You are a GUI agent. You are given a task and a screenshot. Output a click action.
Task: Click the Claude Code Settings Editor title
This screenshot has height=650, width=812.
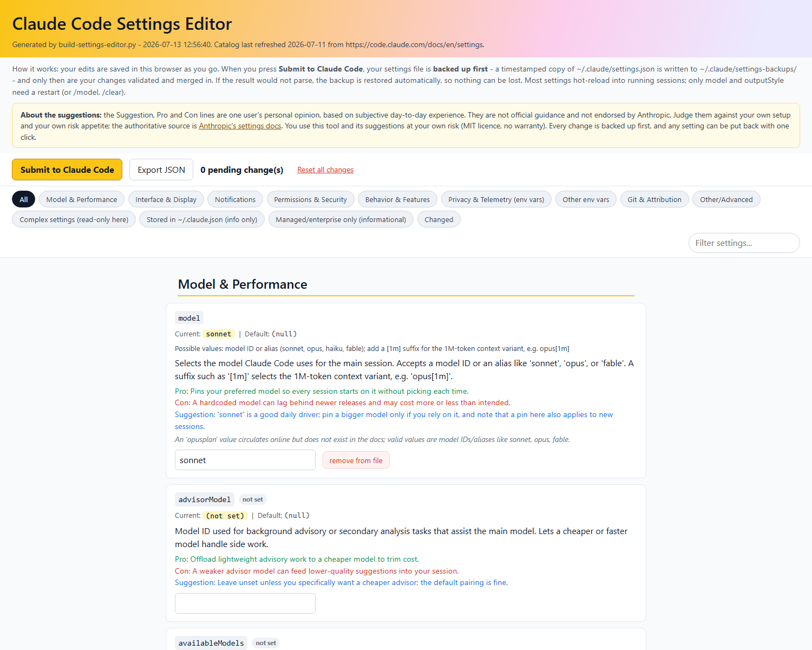tap(122, 24)
